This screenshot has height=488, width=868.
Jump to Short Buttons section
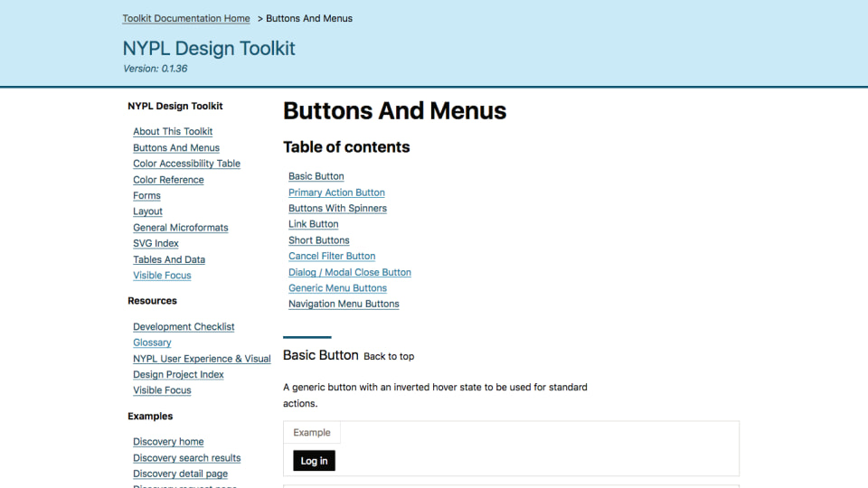(319, 240)
